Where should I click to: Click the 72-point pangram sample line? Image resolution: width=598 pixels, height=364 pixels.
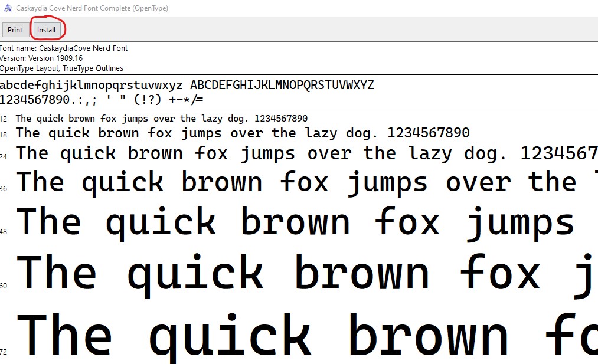point(306,337)
